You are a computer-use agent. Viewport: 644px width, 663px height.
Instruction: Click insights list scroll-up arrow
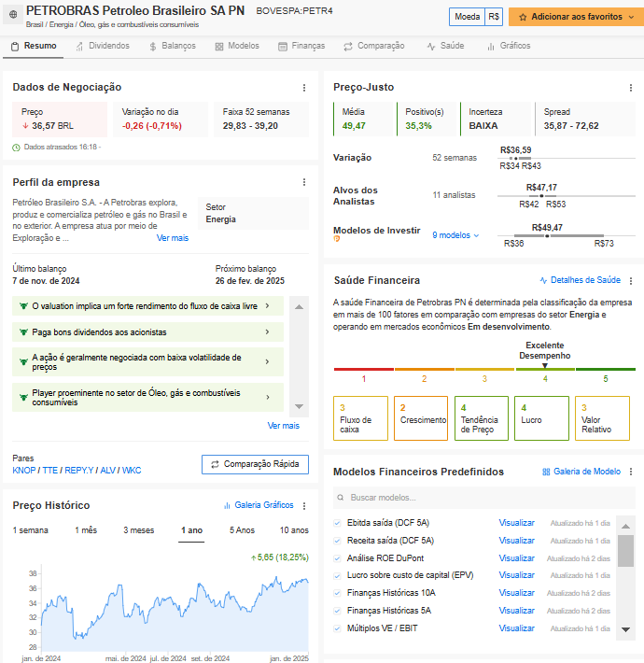(300, 307)
